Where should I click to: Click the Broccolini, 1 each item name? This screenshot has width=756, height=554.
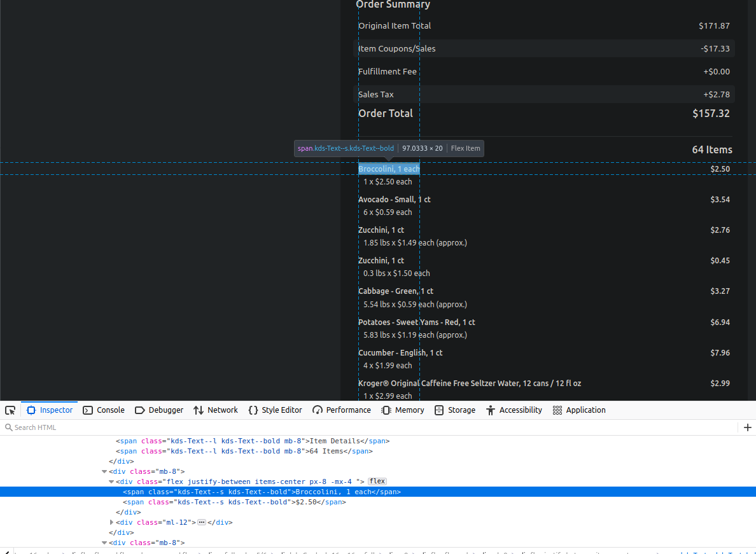[389, 169]
